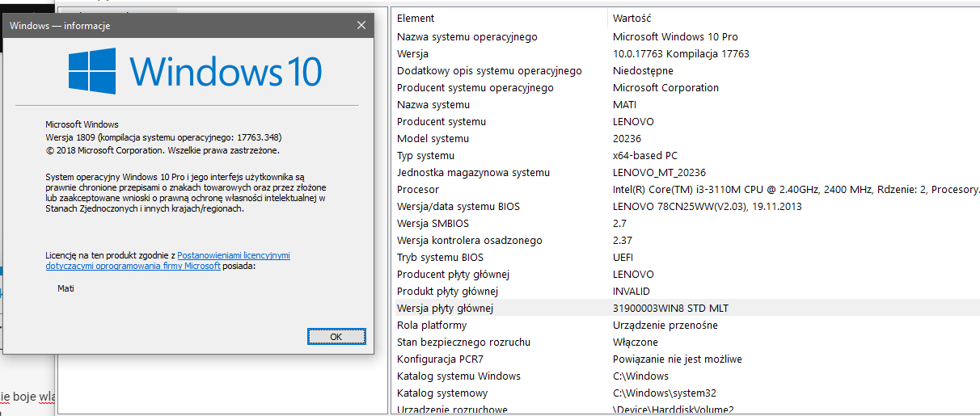Select the Wersja płyty głównej row
The width and height of the screenshot is (980, 416).
686,308
